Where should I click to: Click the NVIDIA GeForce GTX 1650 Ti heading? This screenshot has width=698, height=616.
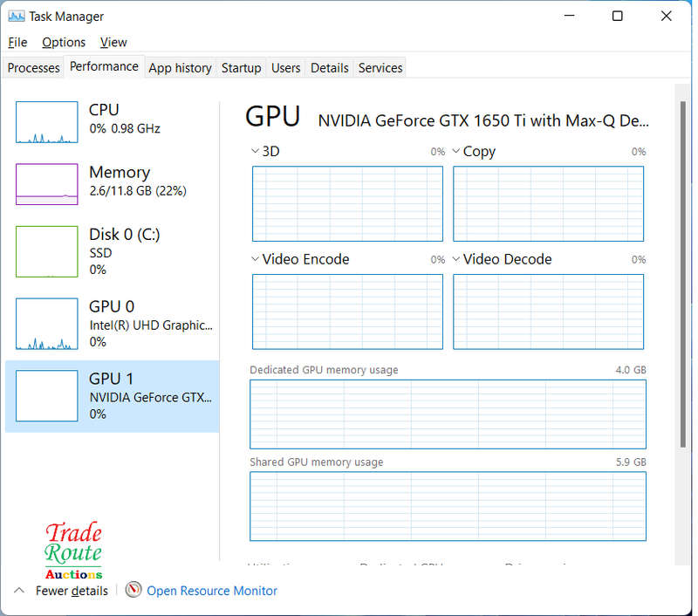point(483,120)
